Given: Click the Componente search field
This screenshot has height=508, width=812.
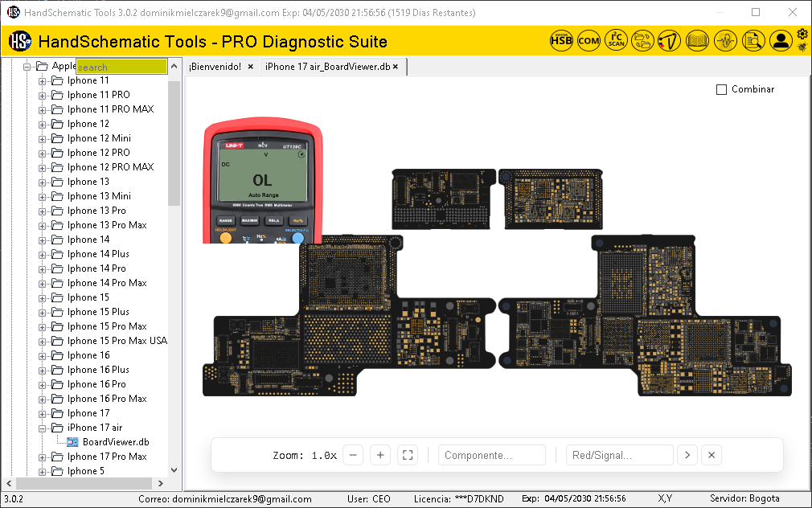Looking at the screenshot, I should (492, 455).
